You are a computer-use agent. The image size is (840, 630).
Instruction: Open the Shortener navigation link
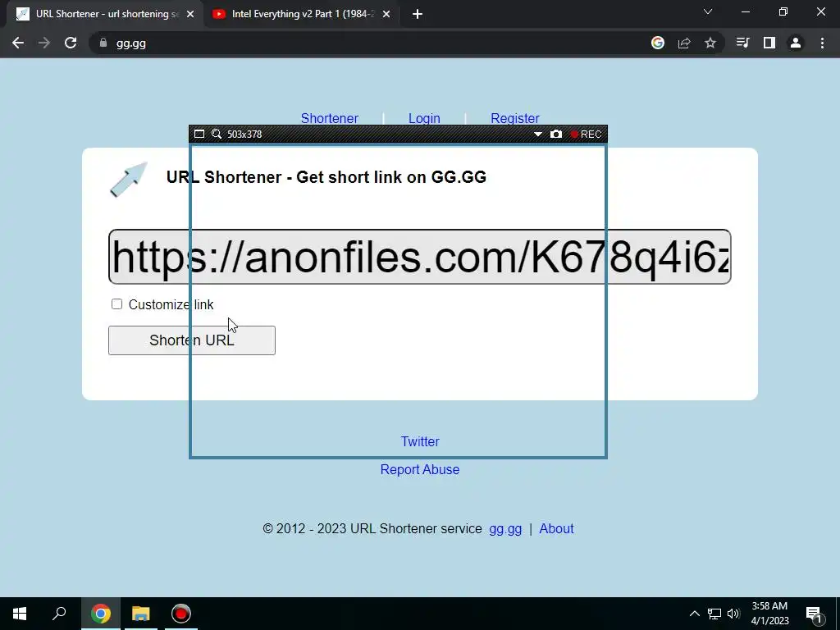(330, 118)
